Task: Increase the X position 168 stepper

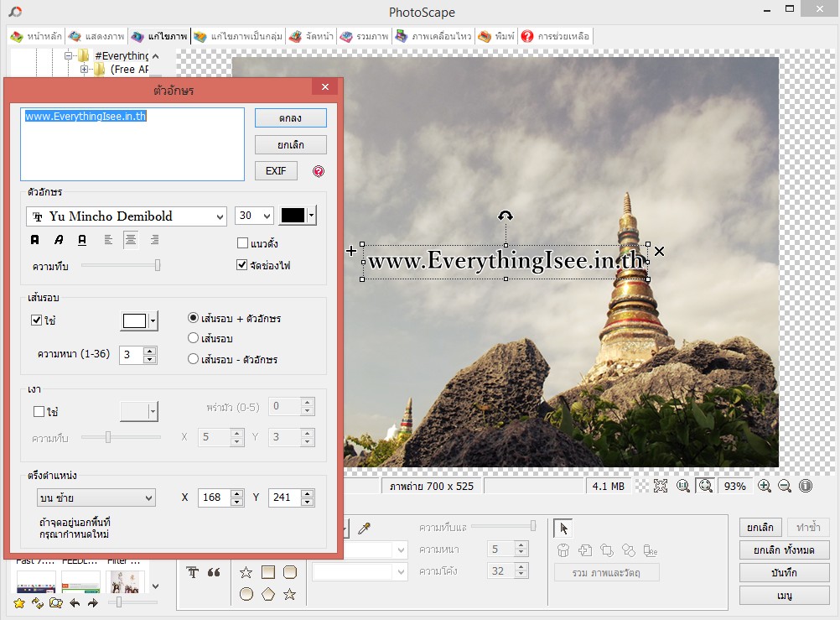Action: [x=236, y=493]
